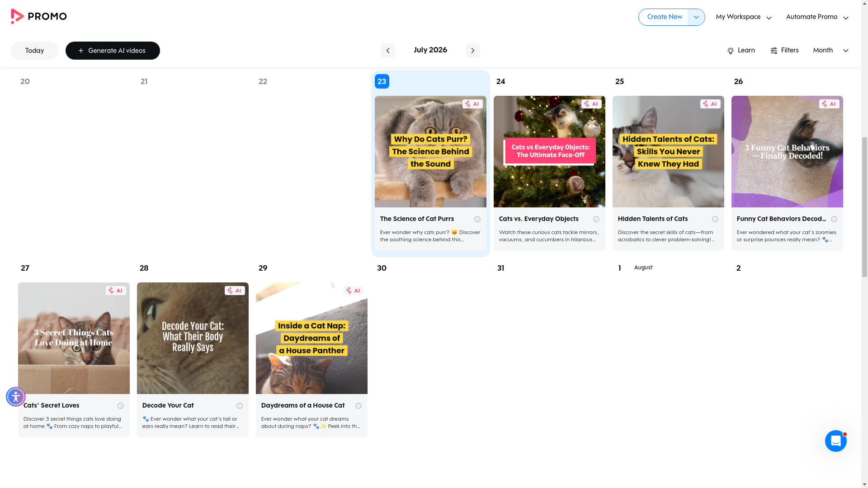Expand the Create New dropdown arrow
The width and height of the screenshot is (868, 488).
click(696, 17)
